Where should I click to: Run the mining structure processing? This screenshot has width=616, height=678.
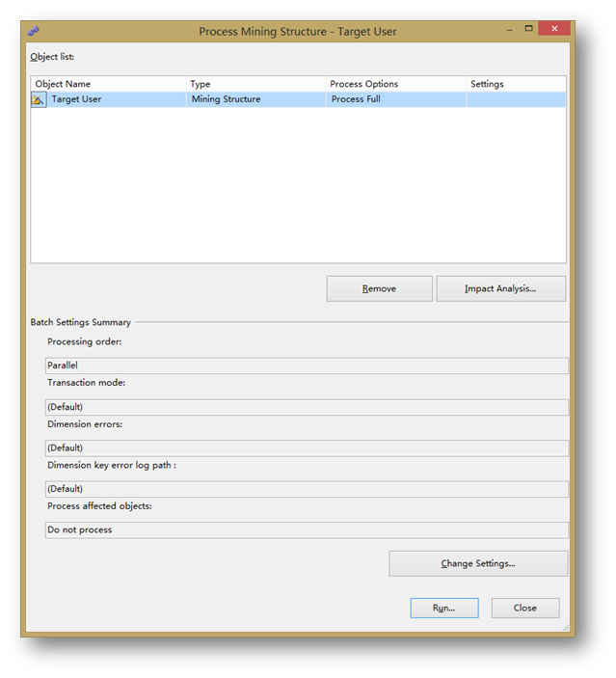coord(444,608)
